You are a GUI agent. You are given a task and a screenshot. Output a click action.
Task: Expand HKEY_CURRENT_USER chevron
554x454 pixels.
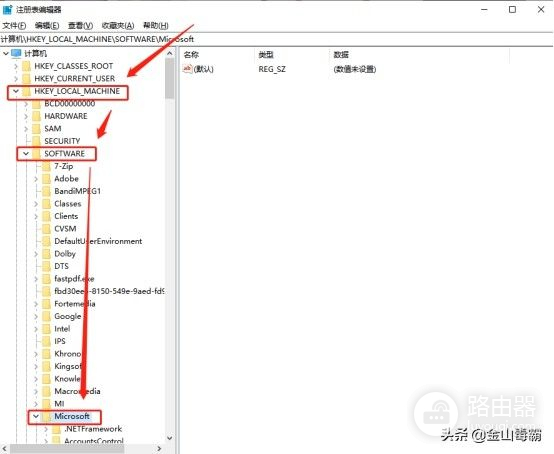16,78
